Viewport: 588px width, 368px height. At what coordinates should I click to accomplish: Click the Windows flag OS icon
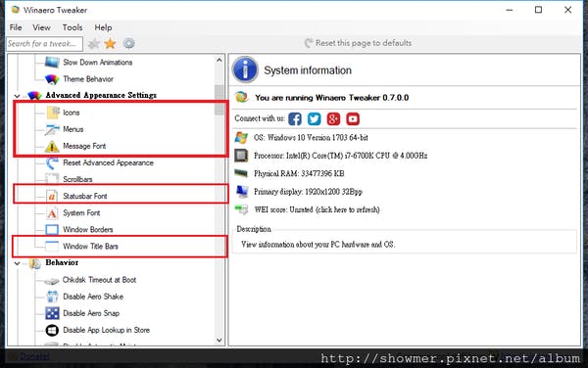pos(241,137)
